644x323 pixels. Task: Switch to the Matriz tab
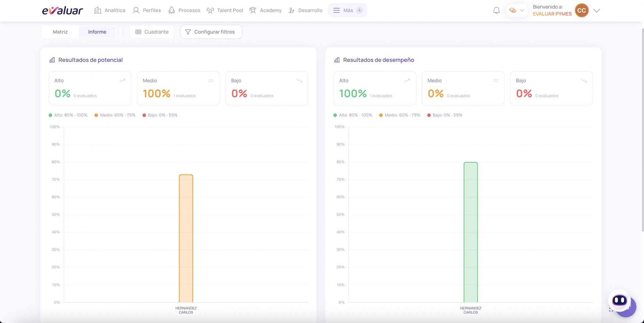(60, 32)
